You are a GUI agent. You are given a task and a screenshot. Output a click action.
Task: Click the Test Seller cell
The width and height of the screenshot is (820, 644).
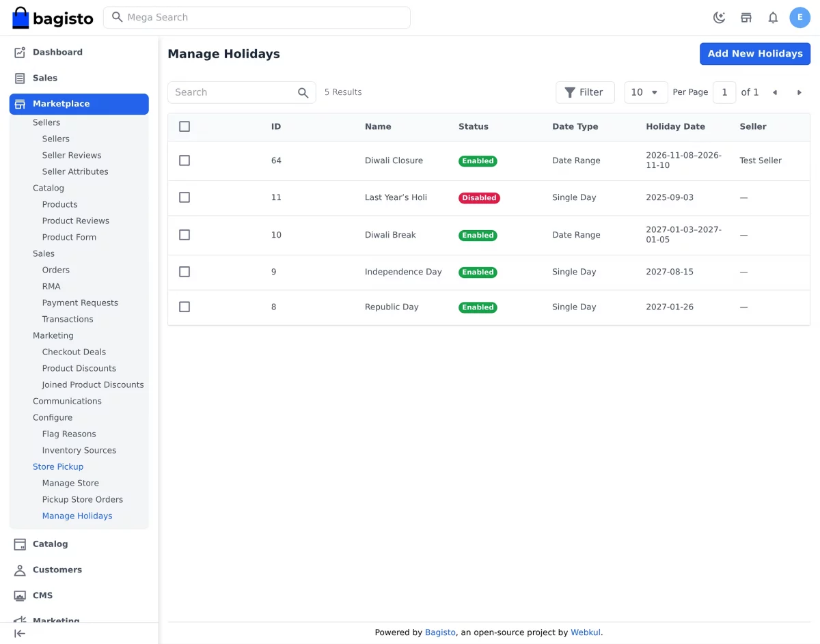761,160
